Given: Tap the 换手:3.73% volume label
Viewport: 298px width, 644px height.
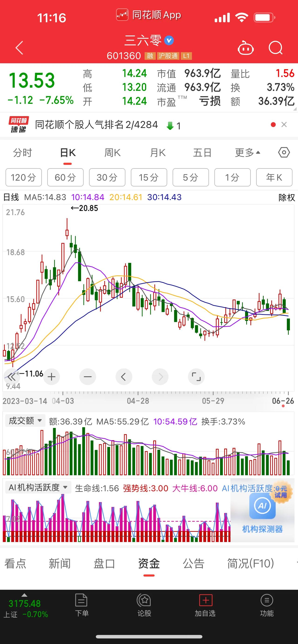Looking at the screenshot, I should click(x=223, y=422).
